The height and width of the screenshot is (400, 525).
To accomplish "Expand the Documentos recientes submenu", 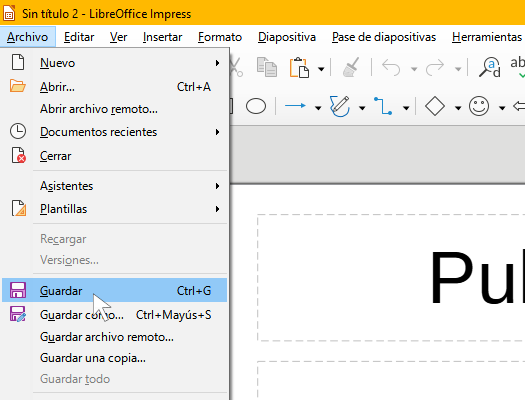I will point(115,132).
